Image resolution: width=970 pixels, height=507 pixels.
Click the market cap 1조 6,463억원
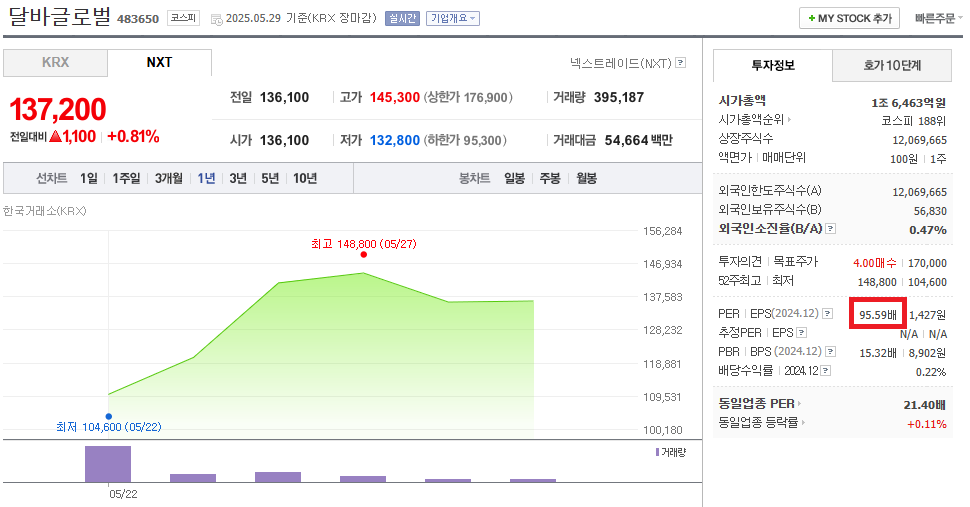pos(908,103)
